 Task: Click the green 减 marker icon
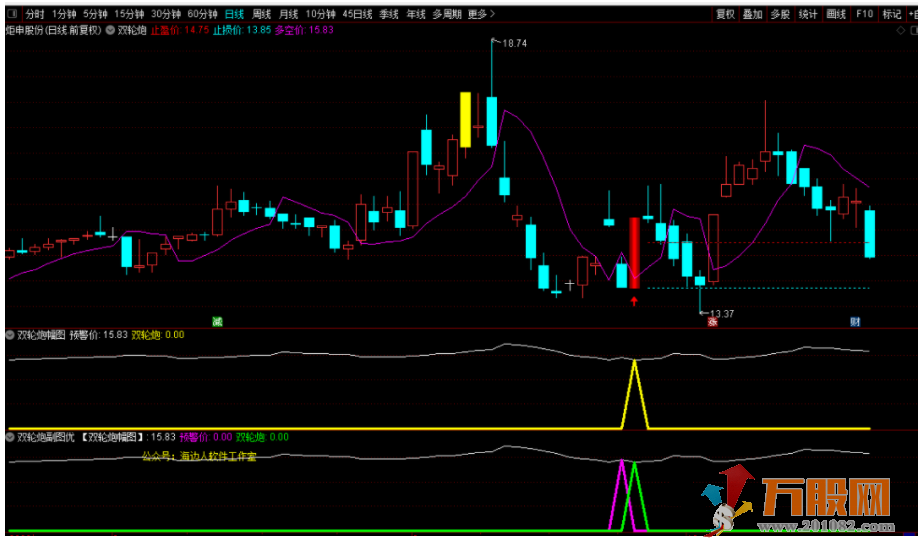pos(216,321)
